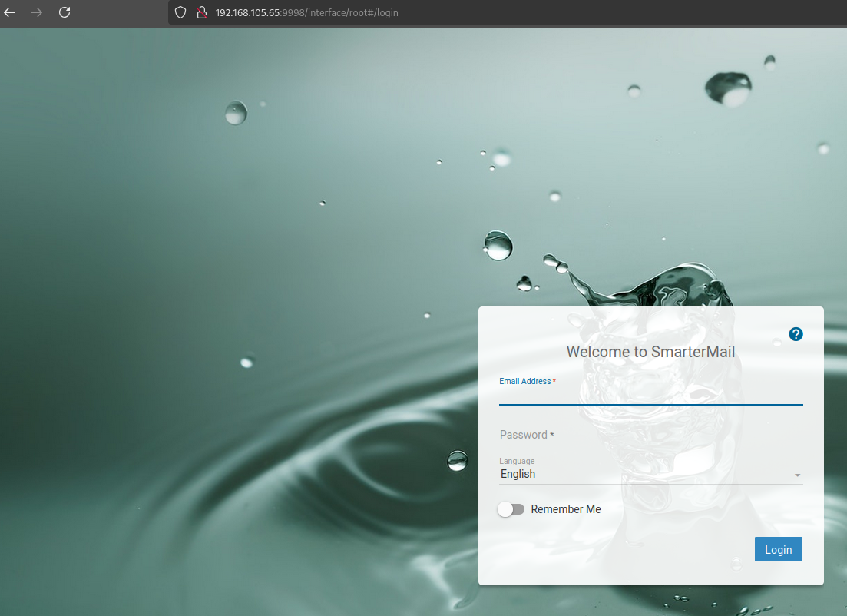Focus the Email Address input field

pyautogui.click(x=651, y=394)
